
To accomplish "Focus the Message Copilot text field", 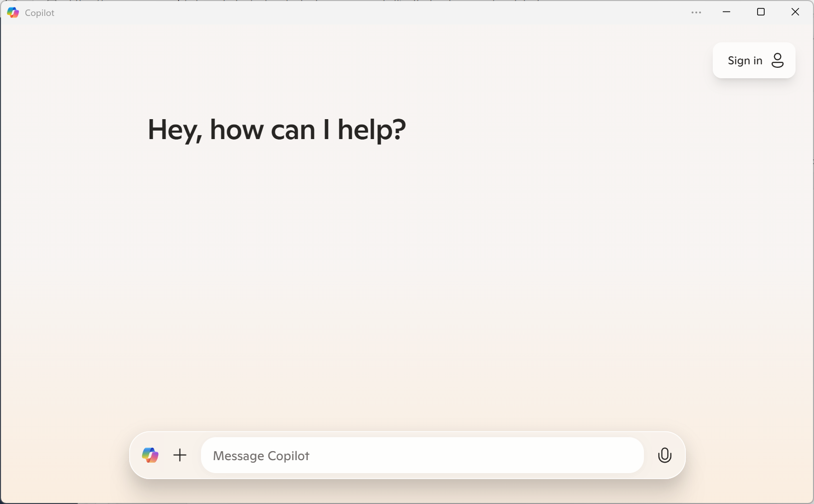I will pyautogui.click(x=422, y=456).
